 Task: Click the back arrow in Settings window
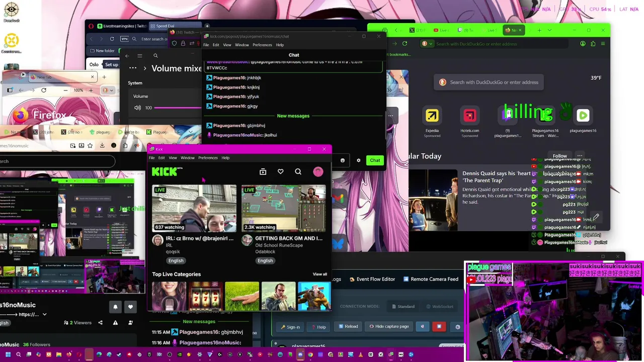coord(127,56)
